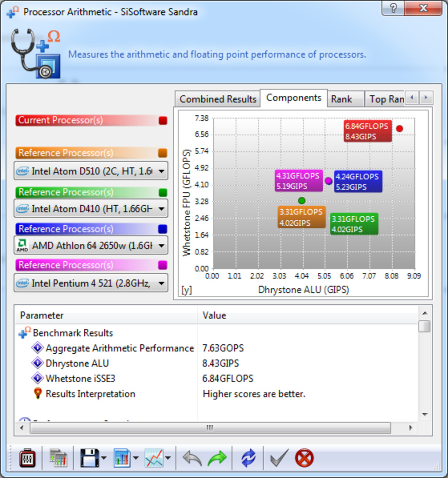Select the Results Interpretation row
Screen dimensions: 448x478
click(x=216, y=393)
